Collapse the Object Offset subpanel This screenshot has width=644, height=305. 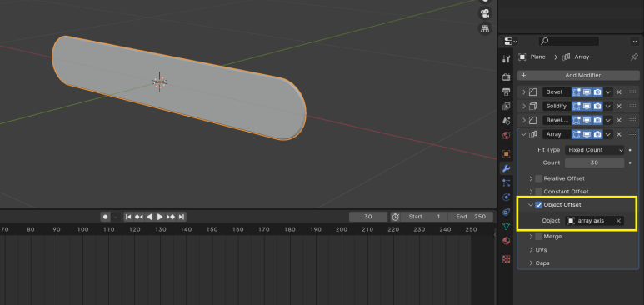(531, 205)
